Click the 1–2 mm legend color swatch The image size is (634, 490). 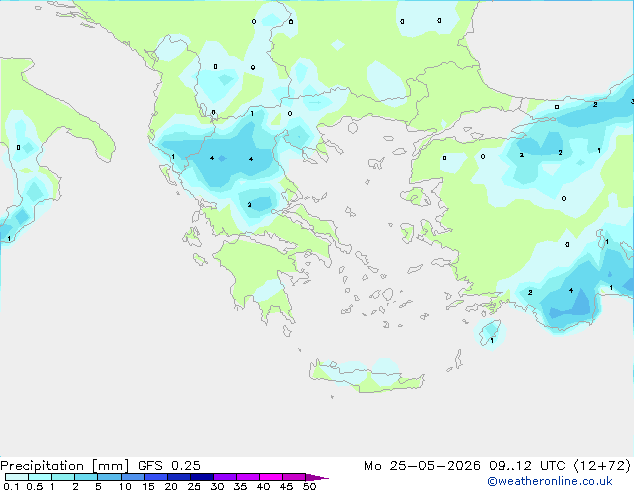(x=63, y=477)
